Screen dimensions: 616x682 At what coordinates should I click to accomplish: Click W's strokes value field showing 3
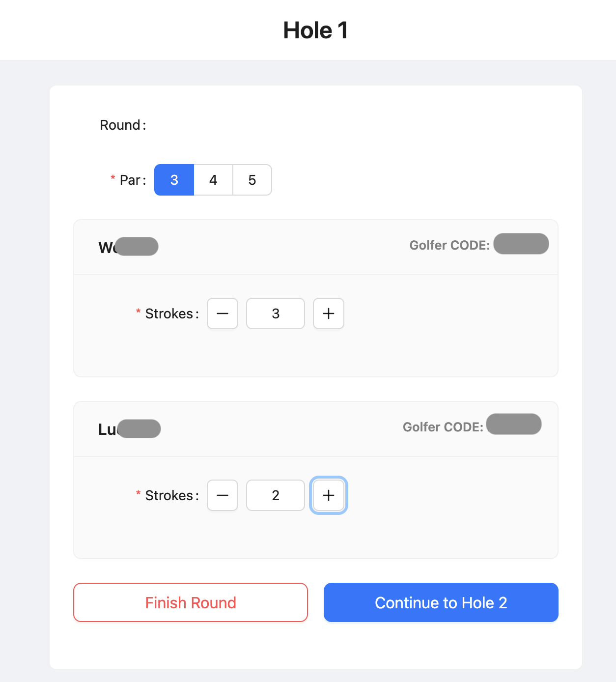tap(275, 313)
